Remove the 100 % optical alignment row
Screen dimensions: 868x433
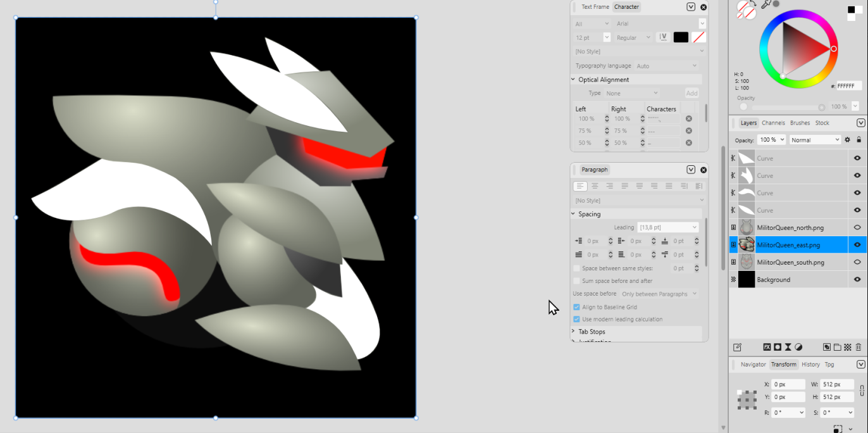689,118
